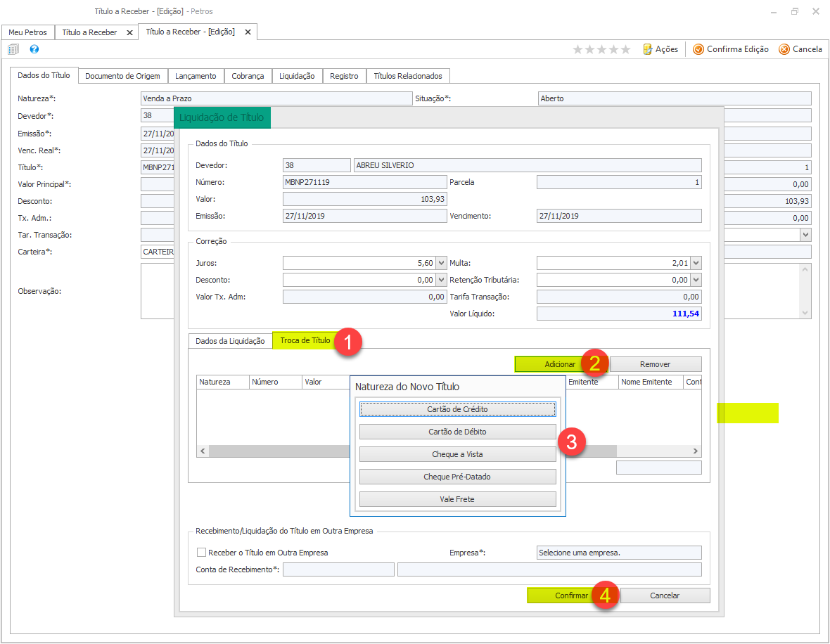Screen dimensions: 830x644
Task: Click the dialog Valor field showing 103,93
Action: 365,199
